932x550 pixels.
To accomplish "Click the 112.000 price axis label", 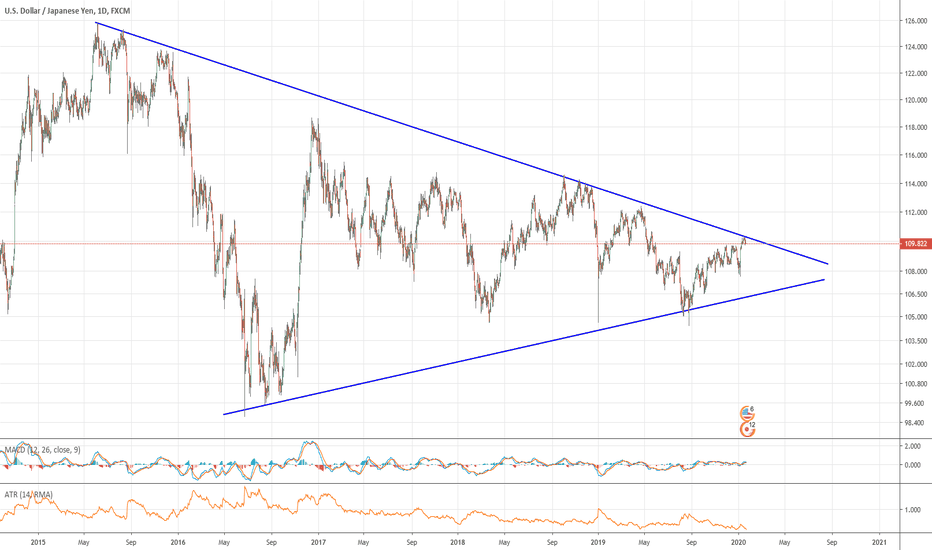I will 916,213.
